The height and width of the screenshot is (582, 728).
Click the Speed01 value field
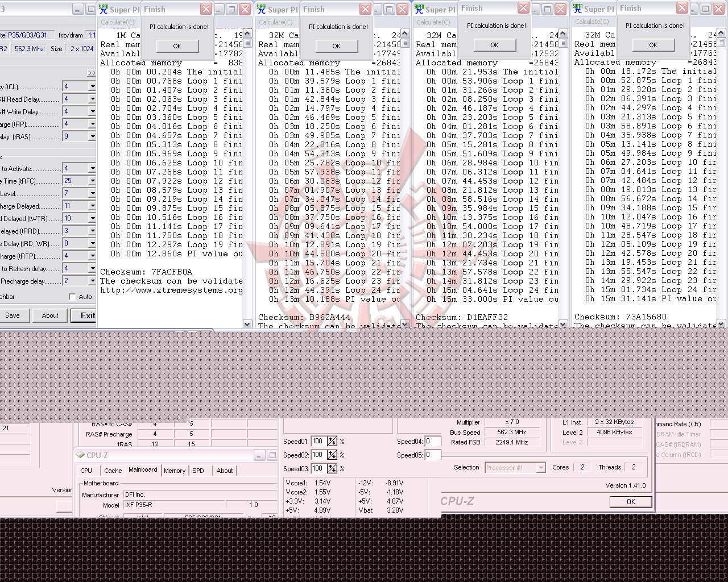[318, 442]
